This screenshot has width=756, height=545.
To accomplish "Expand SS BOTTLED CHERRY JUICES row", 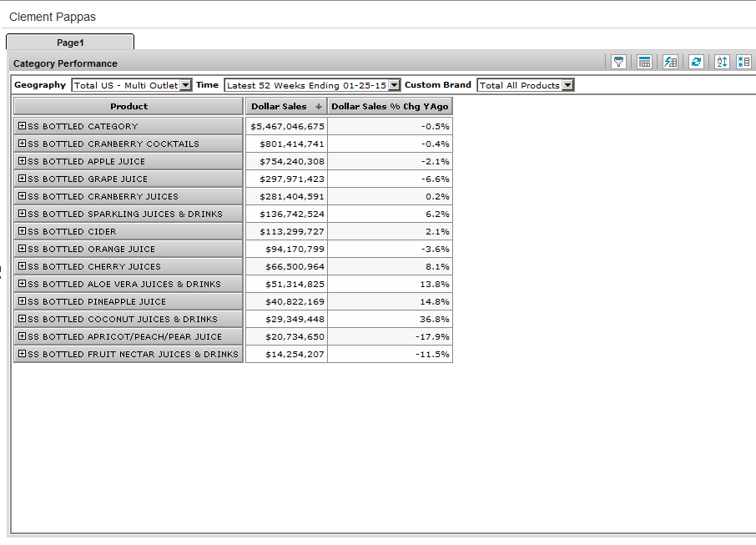I will (x=23, y=266).
